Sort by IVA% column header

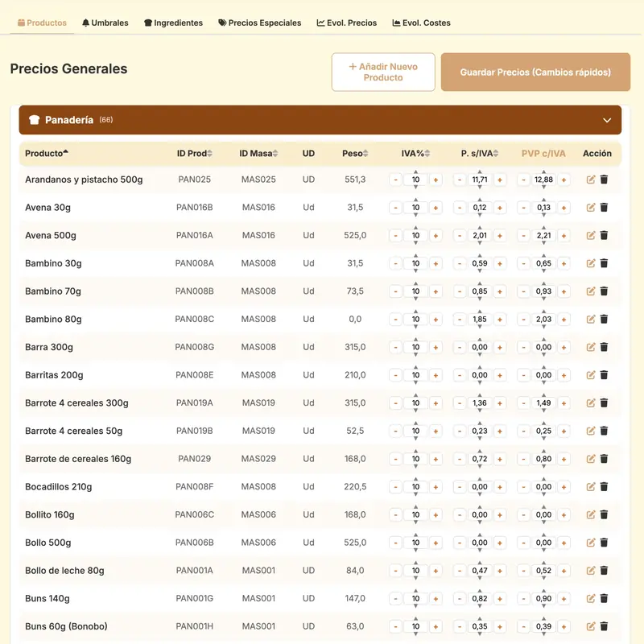(x=415, y=153)
